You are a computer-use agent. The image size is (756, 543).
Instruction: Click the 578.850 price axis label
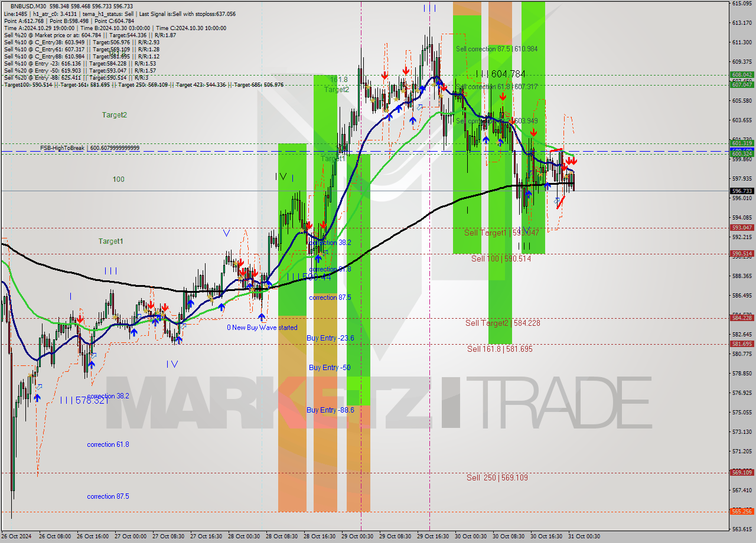pyautogui.click(x=742, y=373)
